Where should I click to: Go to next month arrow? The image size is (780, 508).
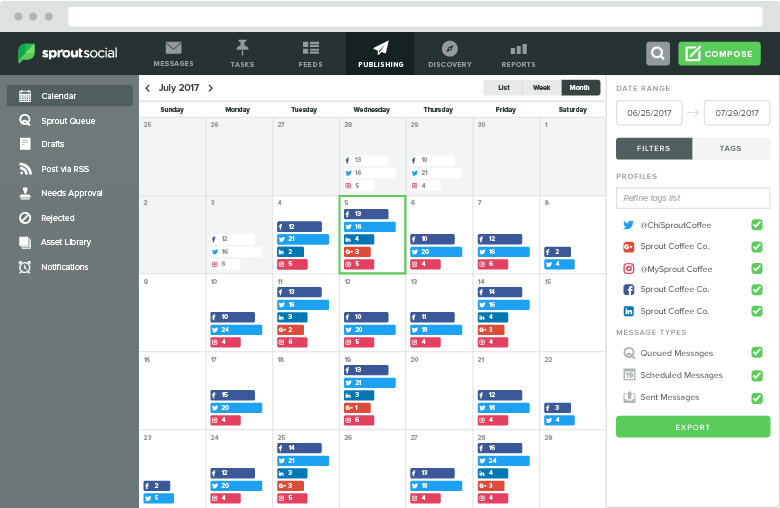(210, 88)
